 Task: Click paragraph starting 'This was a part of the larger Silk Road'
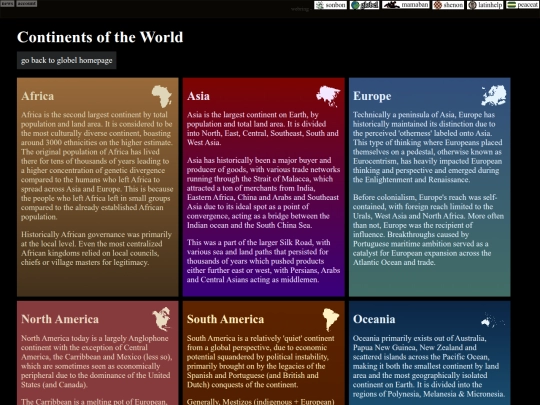click(263, 261)
